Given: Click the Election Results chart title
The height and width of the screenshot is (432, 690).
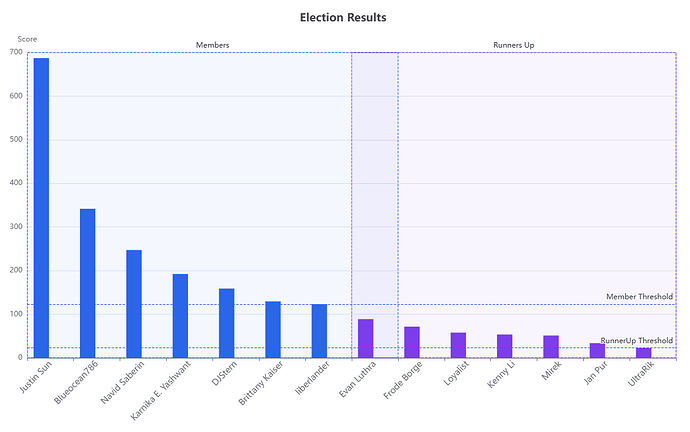Looking at the screenshot, I should coord(343,17).
